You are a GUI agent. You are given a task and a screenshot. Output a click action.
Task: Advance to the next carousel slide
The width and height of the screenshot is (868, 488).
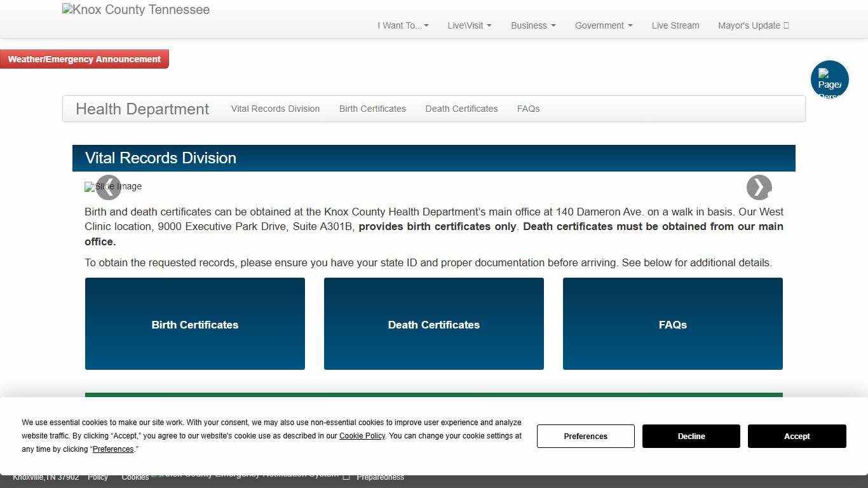pyautogui.click(x=759, y=187)
